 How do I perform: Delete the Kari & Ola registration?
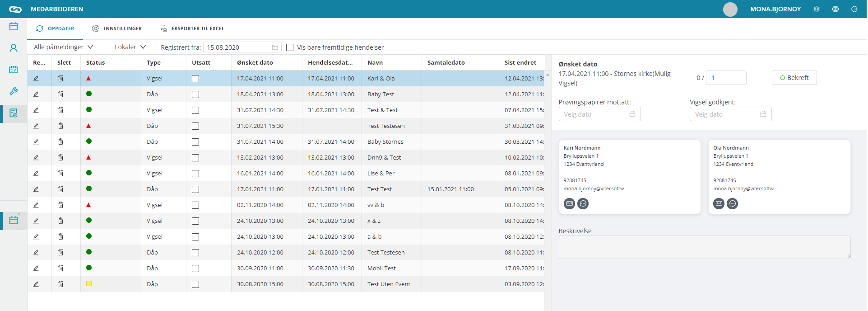pos(60,79)
